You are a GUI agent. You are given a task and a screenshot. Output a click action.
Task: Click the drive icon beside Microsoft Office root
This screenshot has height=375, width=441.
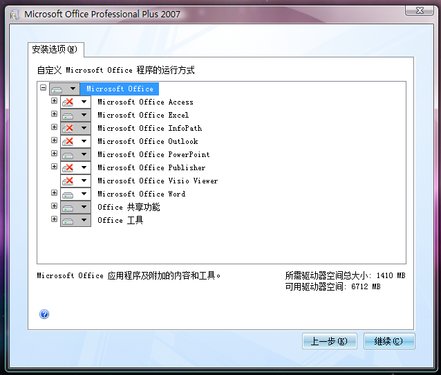(x=57, y=89)
